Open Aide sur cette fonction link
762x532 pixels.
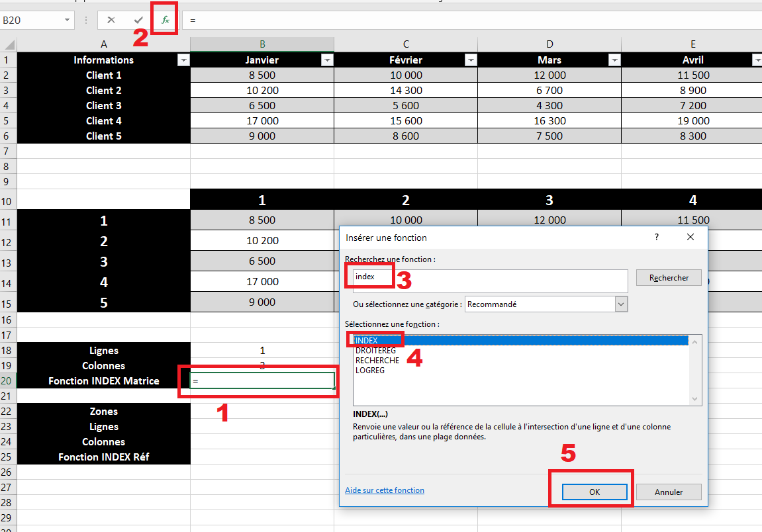pos(385,490)
